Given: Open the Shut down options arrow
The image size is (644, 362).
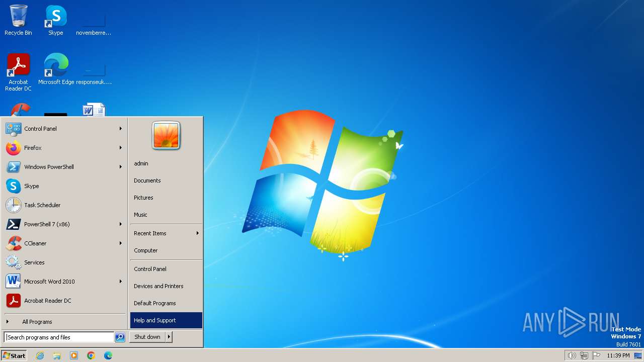Looking at the screenshot, I should (x=169, y=337).
